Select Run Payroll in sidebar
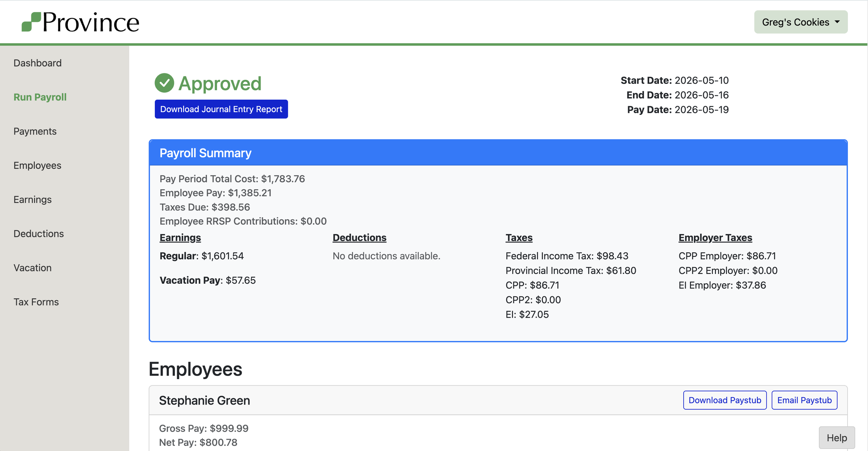Viewport: 868px width, 451px height. 40,97
